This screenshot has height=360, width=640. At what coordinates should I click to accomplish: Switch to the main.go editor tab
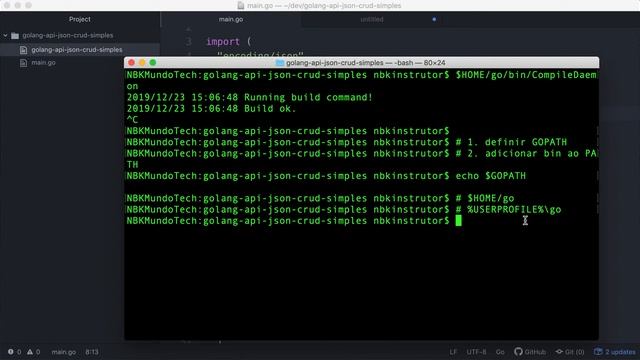pyautogui.click(x=231, y=19)
